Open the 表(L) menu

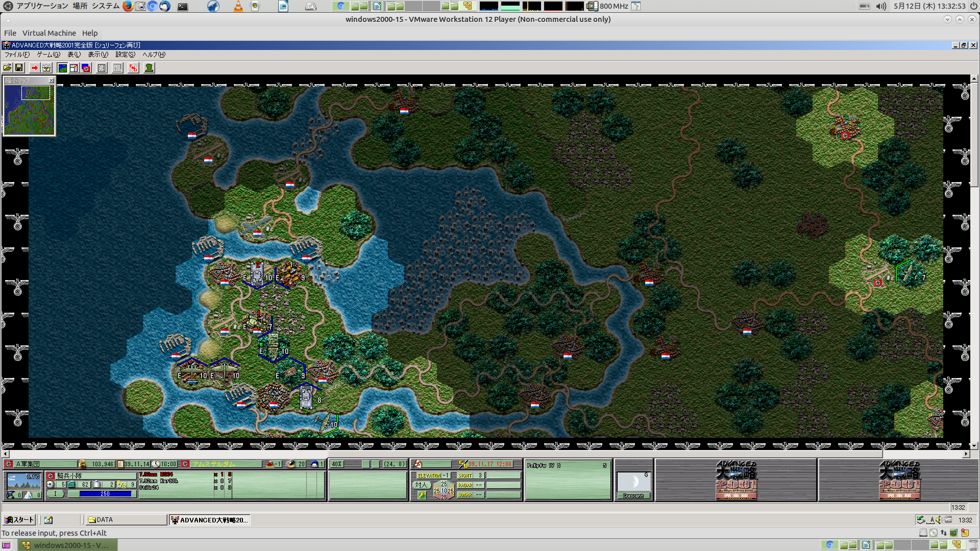point(74,55)
